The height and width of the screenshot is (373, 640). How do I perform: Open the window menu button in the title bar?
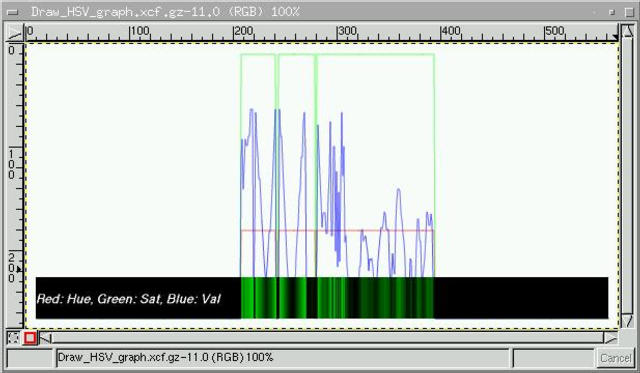12,11
